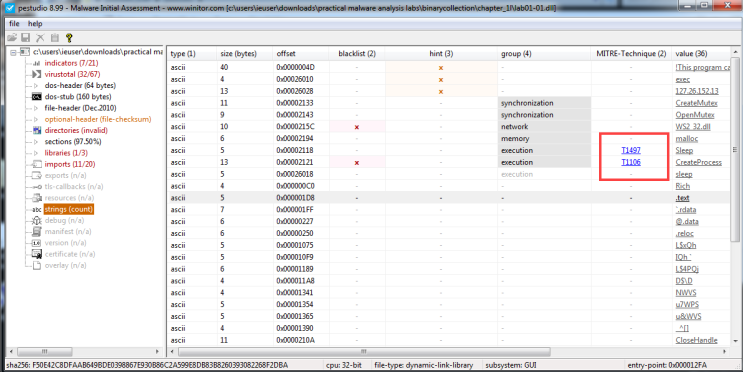Click the directories grid icon
The height and width of the screenshot is (372, 743).
click(36, 130)
